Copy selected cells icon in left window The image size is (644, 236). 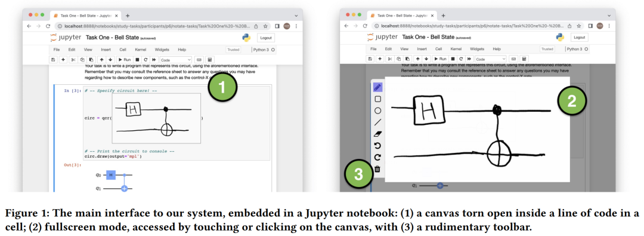[x=82, y=60]
